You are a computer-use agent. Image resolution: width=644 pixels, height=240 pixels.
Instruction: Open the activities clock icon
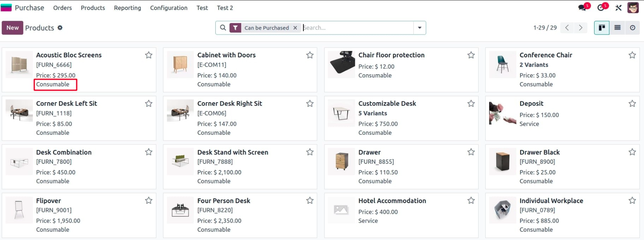(x=601, y=8)
